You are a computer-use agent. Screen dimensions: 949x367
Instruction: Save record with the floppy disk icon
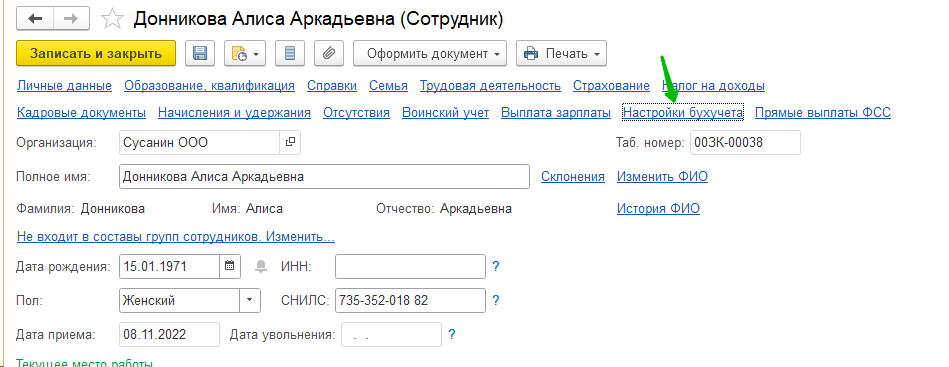(200, 53)
